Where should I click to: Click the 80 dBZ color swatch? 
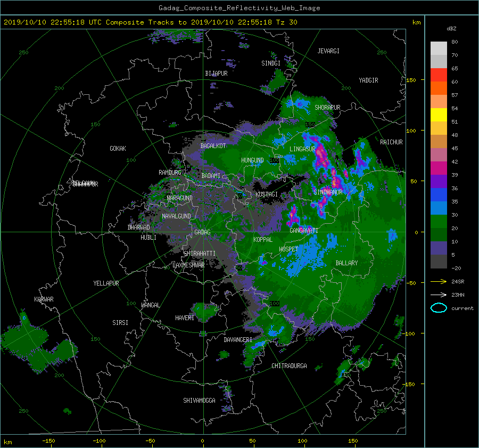click(439, 48)
